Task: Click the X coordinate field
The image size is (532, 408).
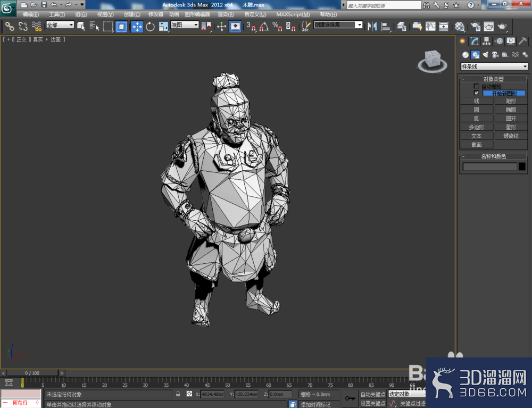Action: click(x=212, y=394)
